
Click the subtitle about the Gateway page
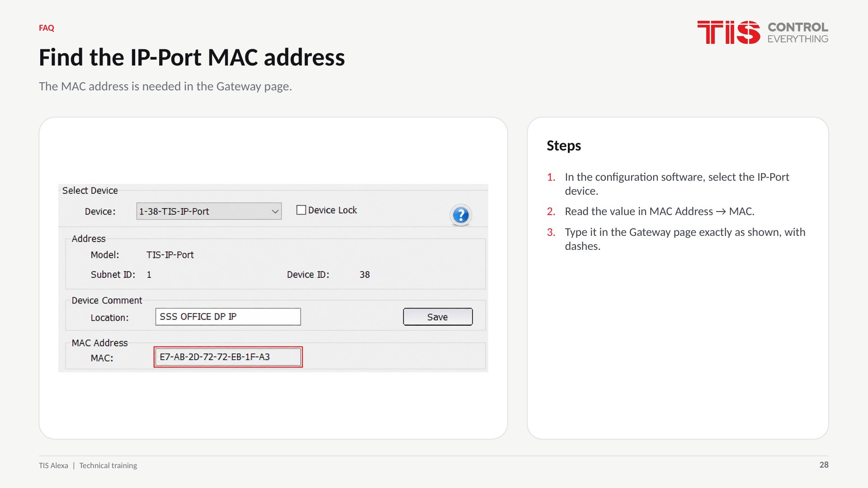point(165,86)
